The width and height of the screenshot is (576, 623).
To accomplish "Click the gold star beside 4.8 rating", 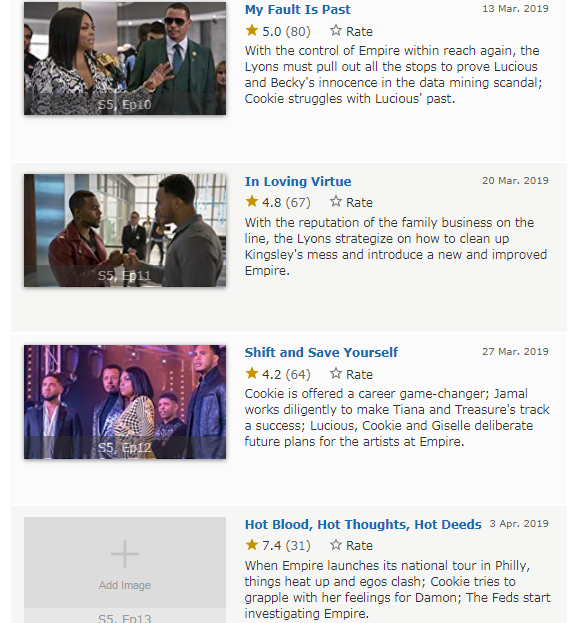I will click(252, 201).
